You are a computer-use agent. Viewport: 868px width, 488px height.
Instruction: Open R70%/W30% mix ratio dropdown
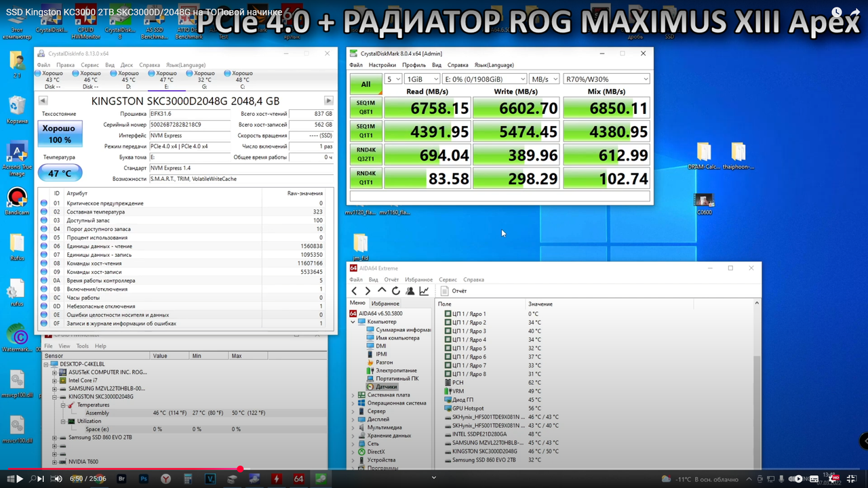(607, 79)
